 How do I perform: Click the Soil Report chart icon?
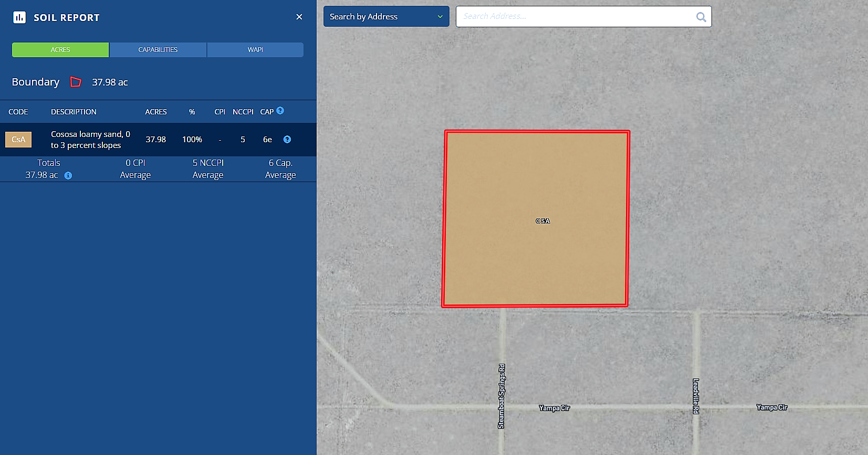(19, 17)
